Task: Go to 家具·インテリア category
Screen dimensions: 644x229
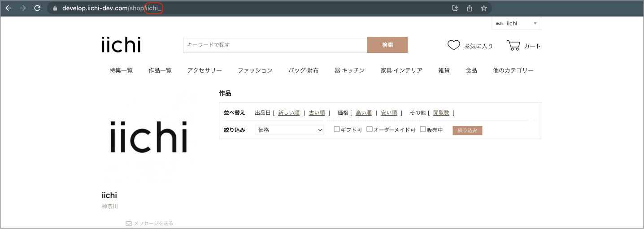Action: tap(401, 70)
